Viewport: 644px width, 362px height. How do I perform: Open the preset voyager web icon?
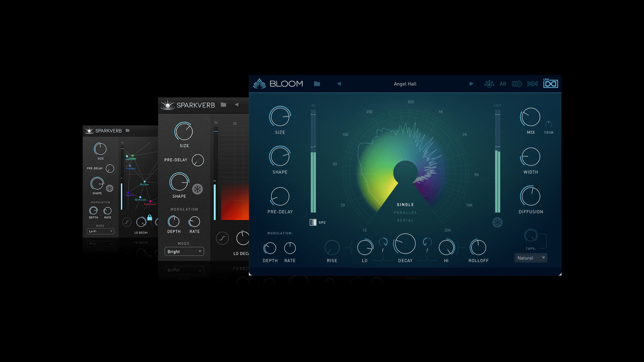tap(489, 84)
